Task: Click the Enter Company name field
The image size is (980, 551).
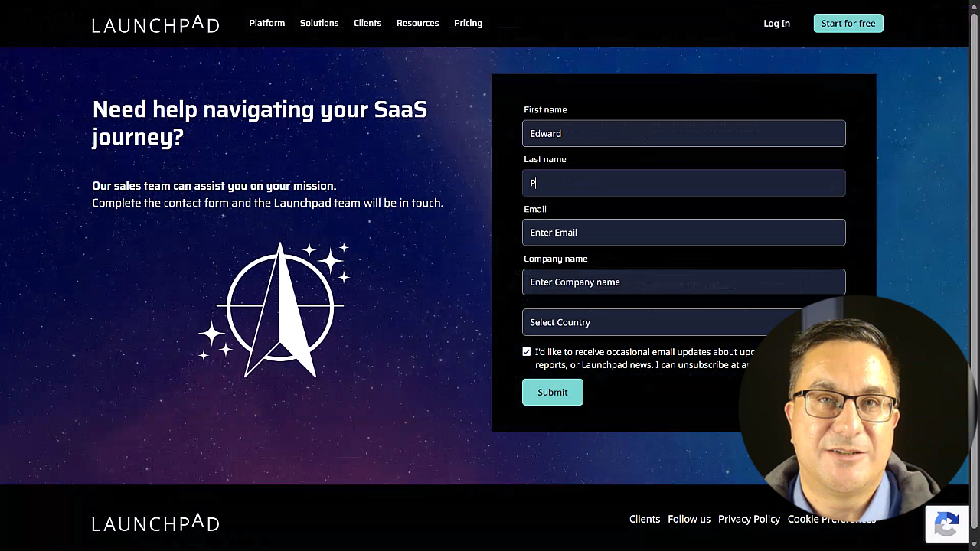Action: (x=684, y=282)
